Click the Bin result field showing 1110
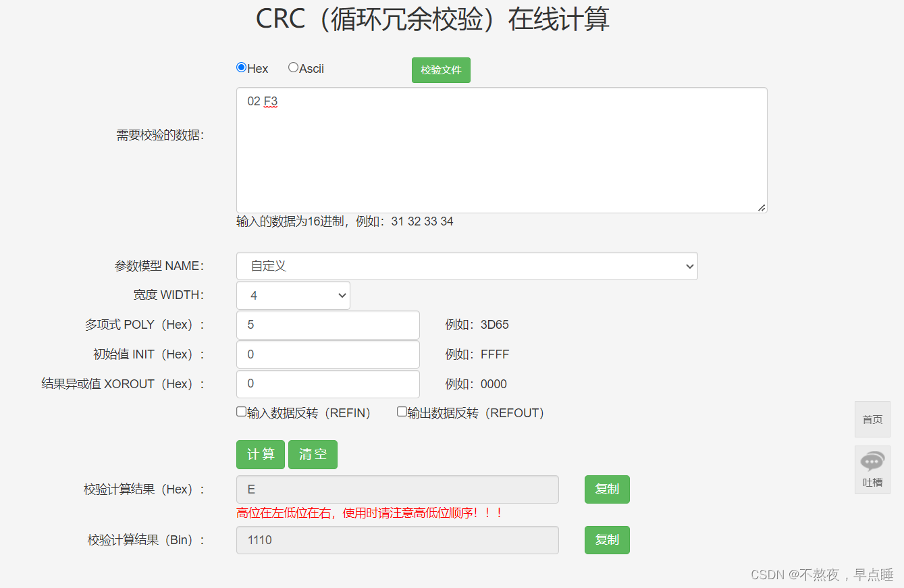Image resolution: width=904 pixels, height=588 pixels. coord(398,540)
